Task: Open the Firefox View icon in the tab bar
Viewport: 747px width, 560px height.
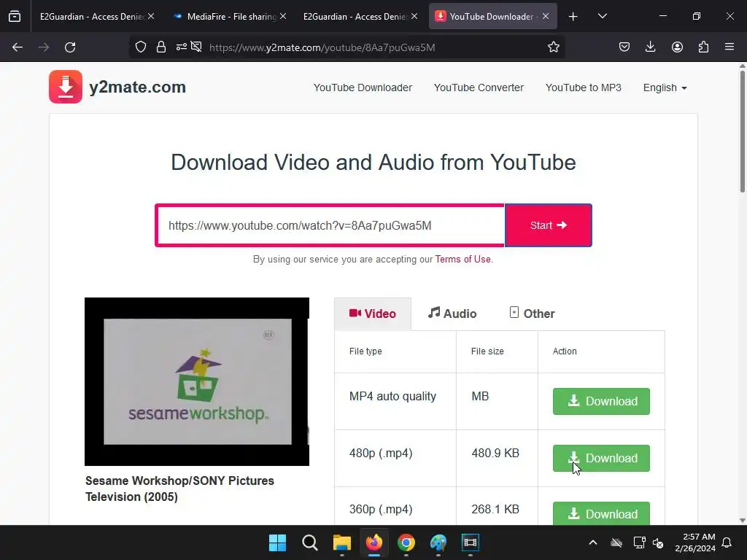Action: pyautogui.click(x=15, y=17)
